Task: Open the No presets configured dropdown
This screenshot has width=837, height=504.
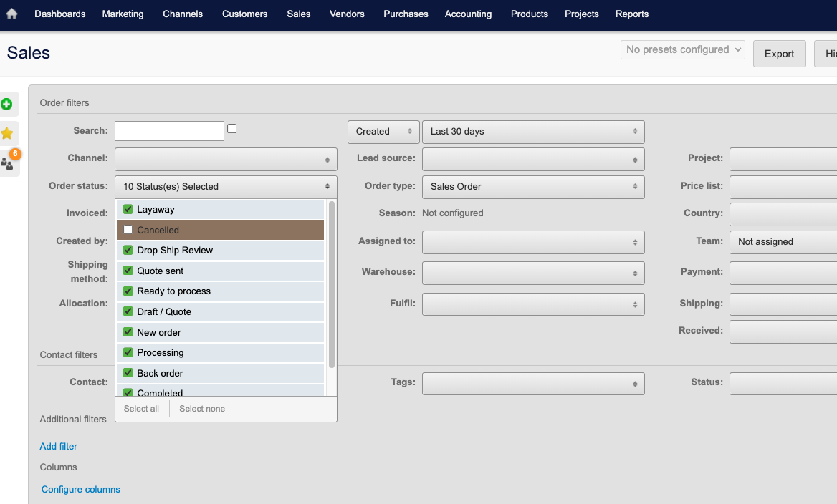Action: pyautogui.click(x=682, y=50)
